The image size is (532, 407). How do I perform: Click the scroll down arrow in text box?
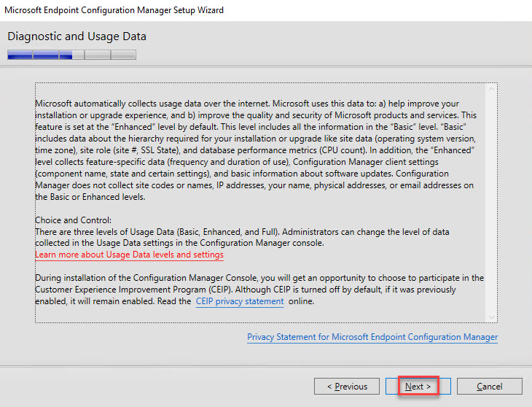(x=491, y=316)
